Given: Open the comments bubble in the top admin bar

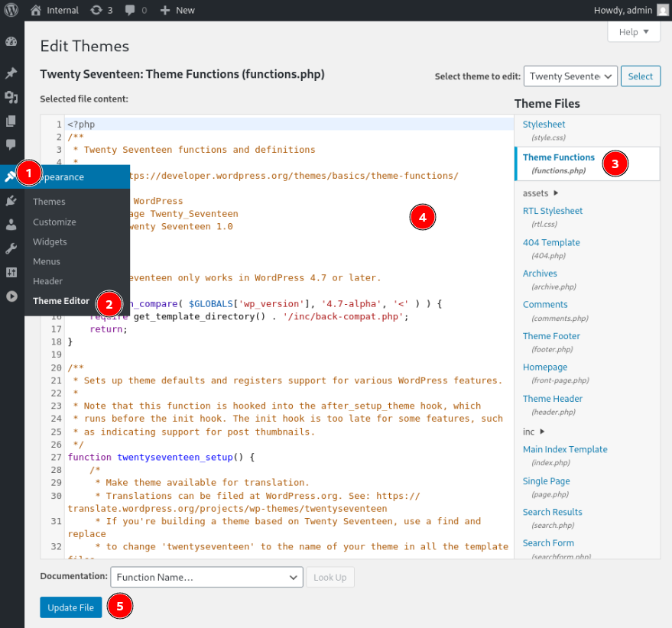Looking at the screenshot, I should (130, 10).
